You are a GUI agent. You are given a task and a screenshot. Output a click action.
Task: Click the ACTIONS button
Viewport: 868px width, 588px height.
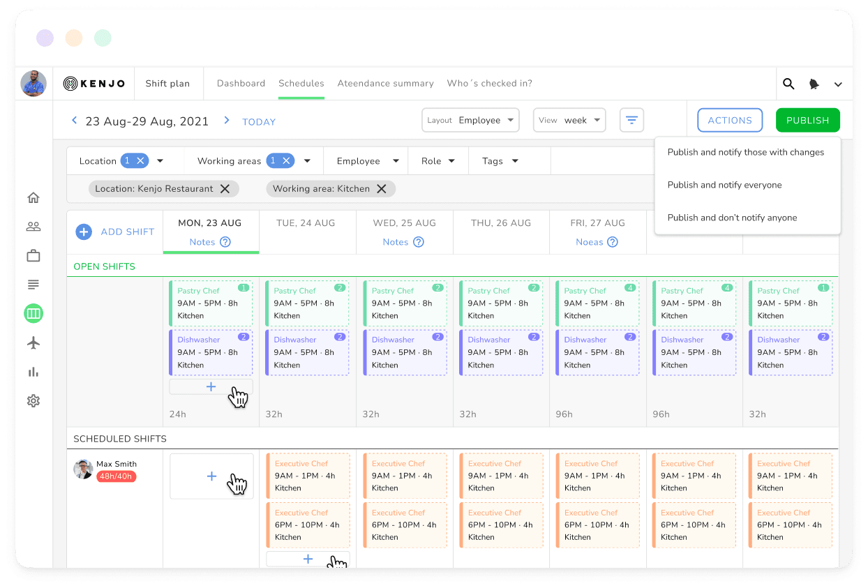tap(730, 120)
